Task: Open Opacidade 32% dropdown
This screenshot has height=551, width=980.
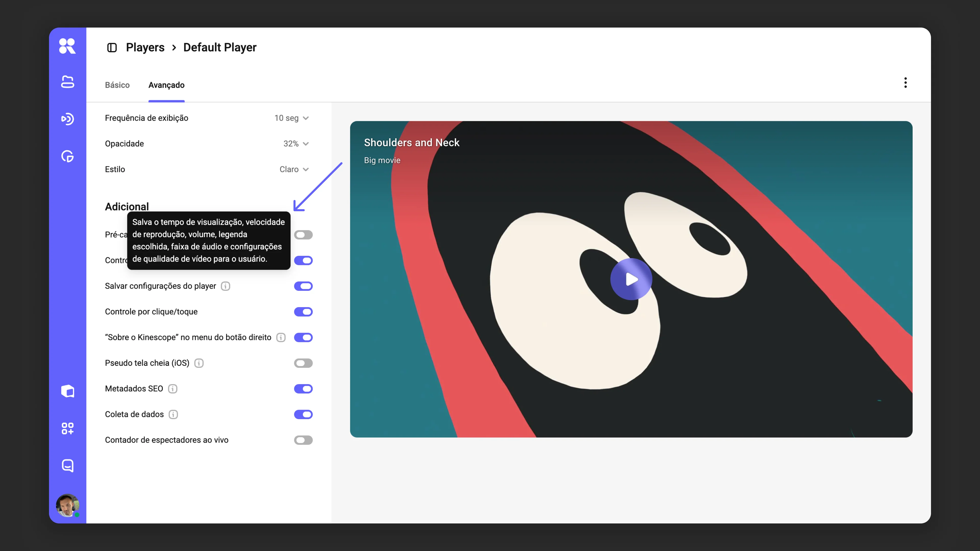Action: [296, 144]
